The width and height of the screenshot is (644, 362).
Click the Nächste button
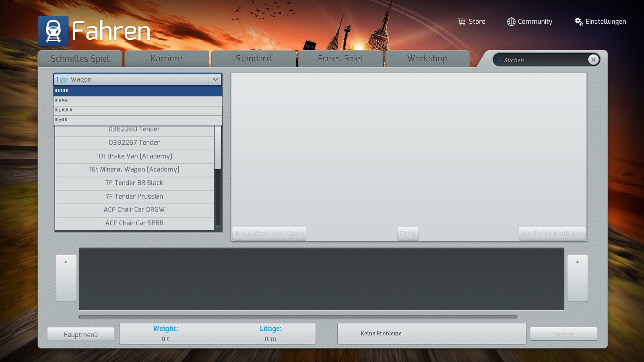tap(563, 334)
